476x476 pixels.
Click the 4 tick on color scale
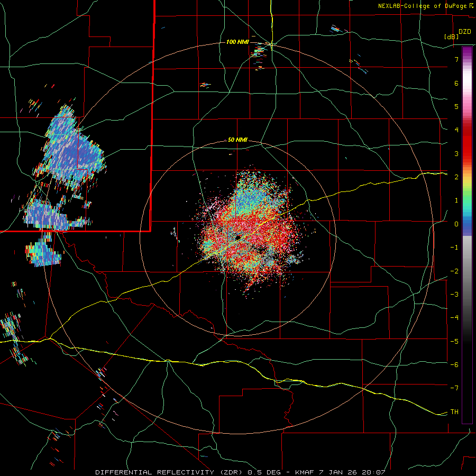pos(456,130)
